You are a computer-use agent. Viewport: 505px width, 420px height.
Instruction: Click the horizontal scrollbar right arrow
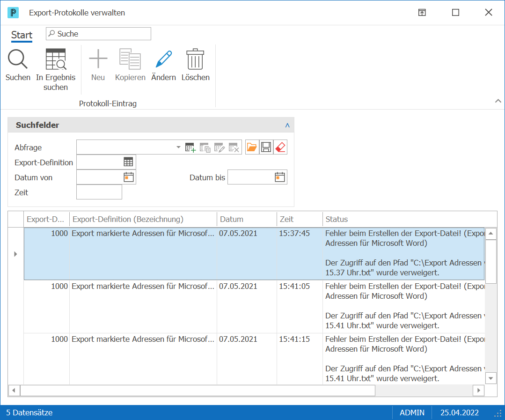(479, 391)
